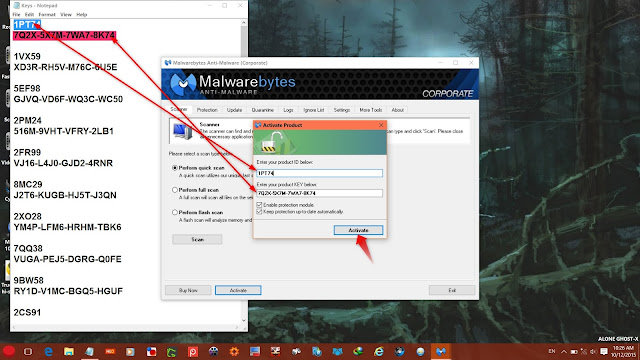
Task: Close the Activate Product dialog
Action: (x=381, y=125)
